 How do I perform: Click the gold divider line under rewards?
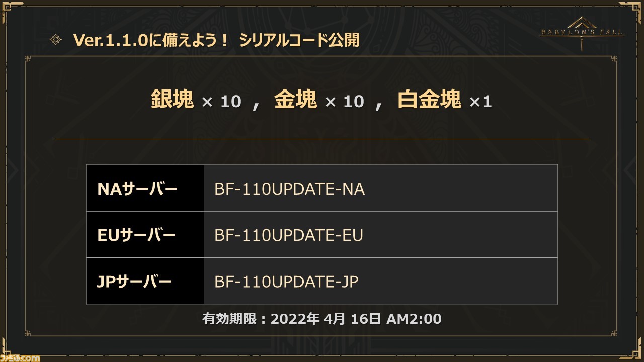click(x=322, y=139)
